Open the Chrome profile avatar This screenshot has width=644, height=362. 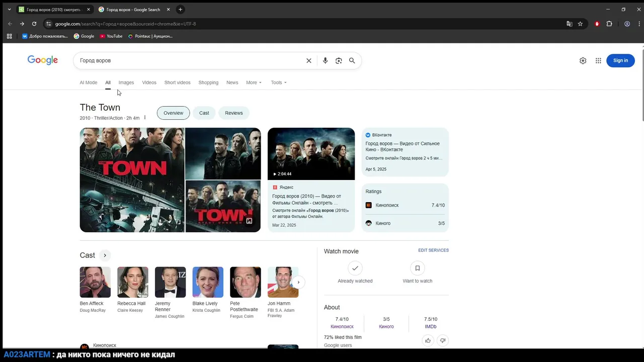(x=627, y=24)
